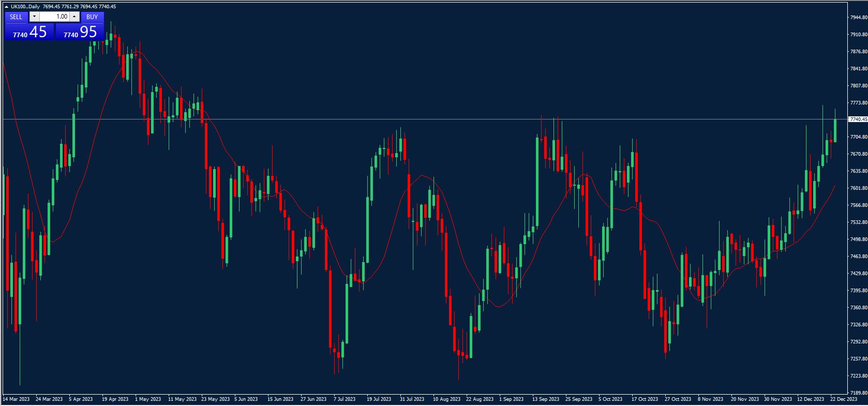Click the 1 May 2023 date label
Screen dimensions: 868x406
(x=148, y=399)
